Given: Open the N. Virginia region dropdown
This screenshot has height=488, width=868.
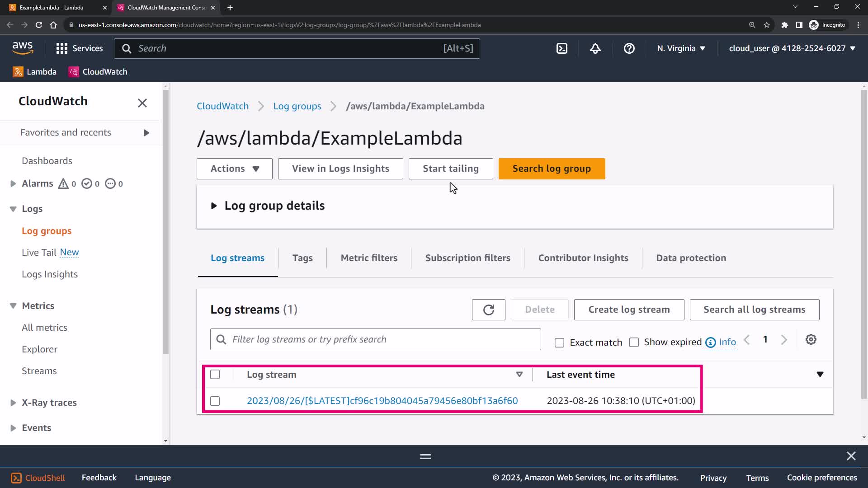Looking at the screenshot, I should [681, 48].
